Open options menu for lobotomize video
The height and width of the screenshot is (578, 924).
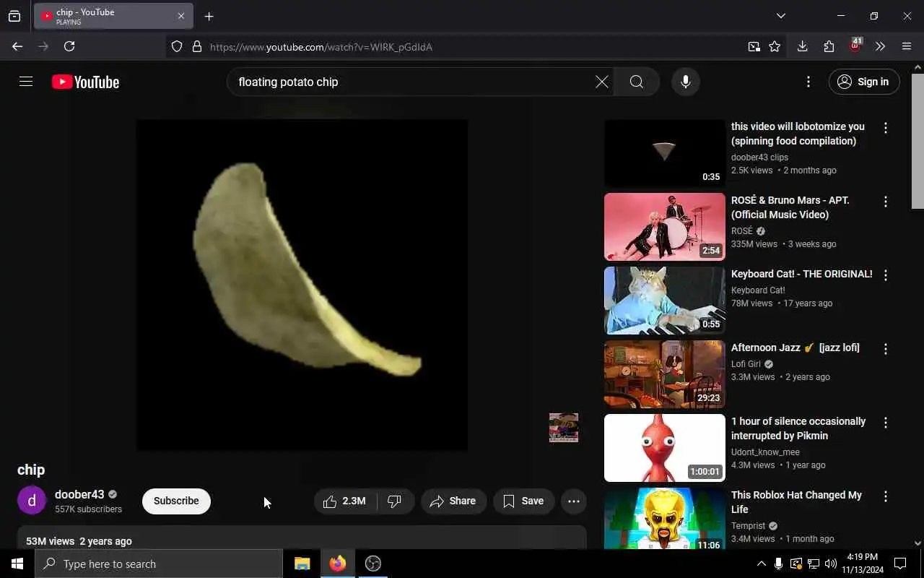point(886,128)
